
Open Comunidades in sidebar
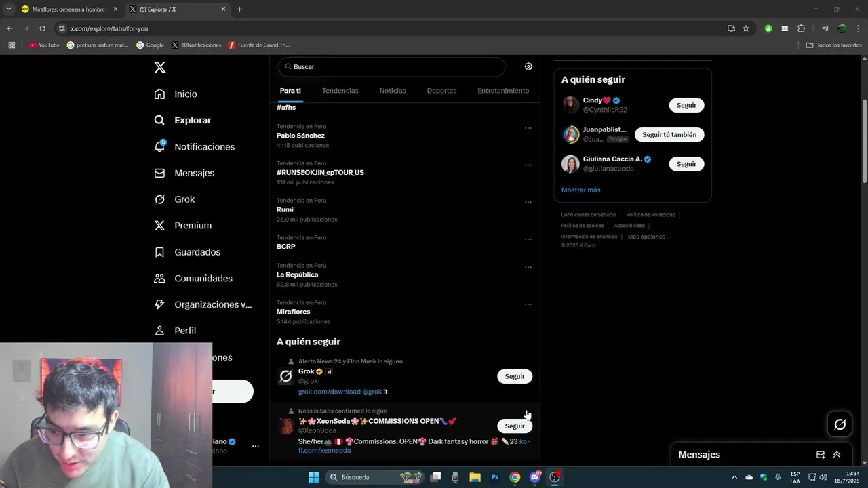pos(193,279)
